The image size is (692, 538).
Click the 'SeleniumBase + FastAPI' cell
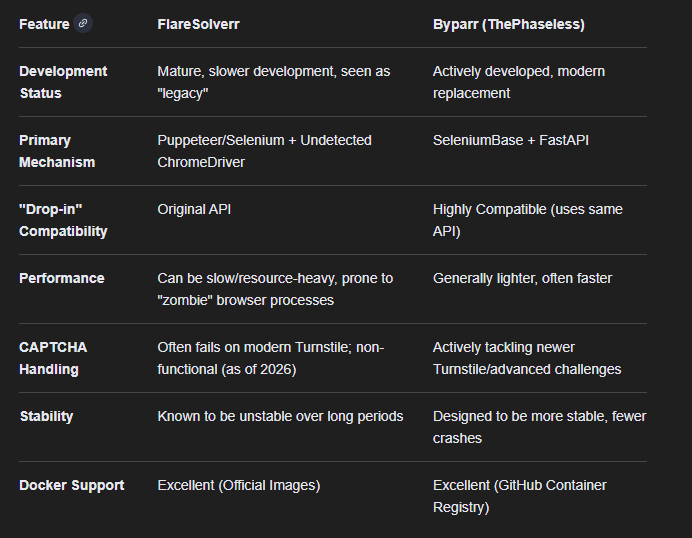tap(511, 140)
